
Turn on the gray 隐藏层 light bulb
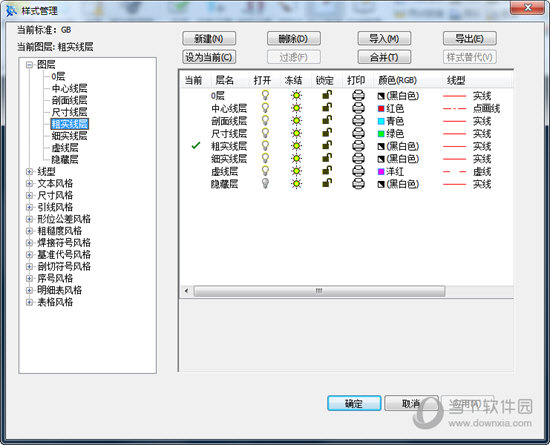(266, 183)
